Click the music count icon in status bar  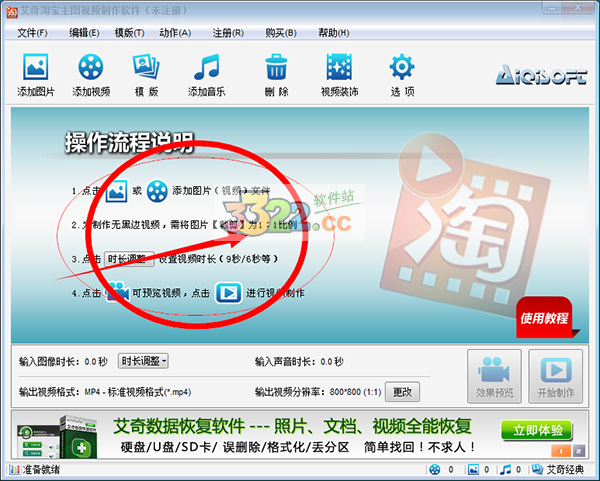505,470
